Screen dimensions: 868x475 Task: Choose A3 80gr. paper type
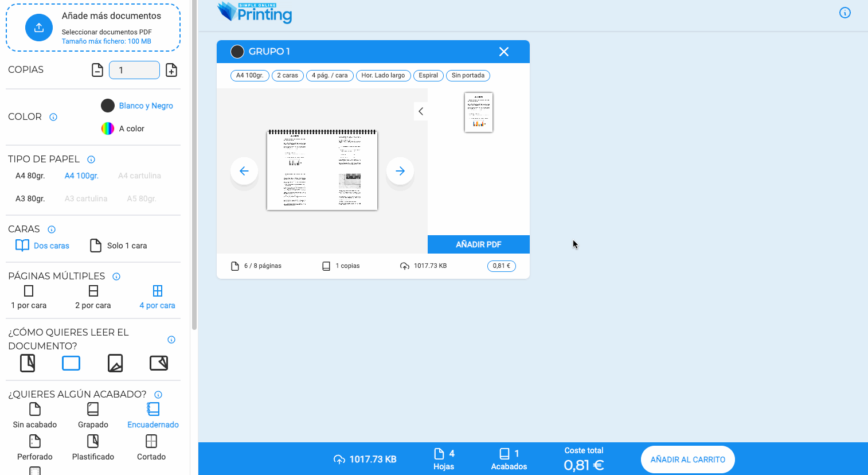pyautogui.click(x=30, y=198)
